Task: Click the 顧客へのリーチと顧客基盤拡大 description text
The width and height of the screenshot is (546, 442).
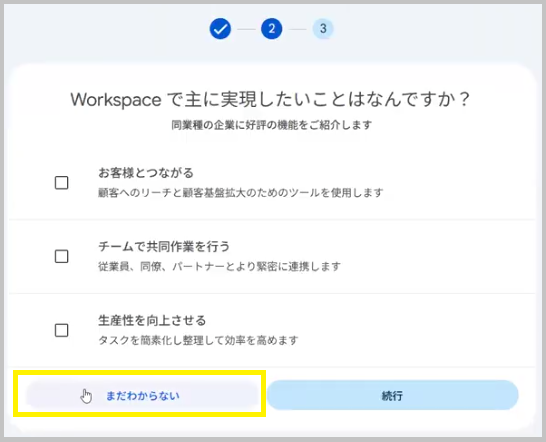Action: (x=241, y=193)
